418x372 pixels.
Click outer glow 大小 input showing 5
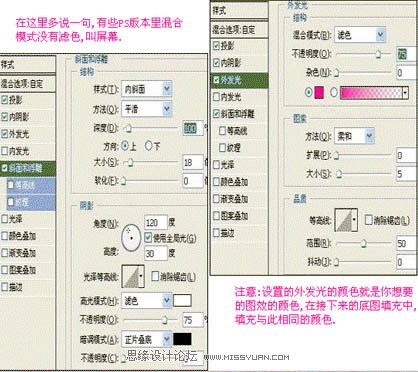(406, 174)
